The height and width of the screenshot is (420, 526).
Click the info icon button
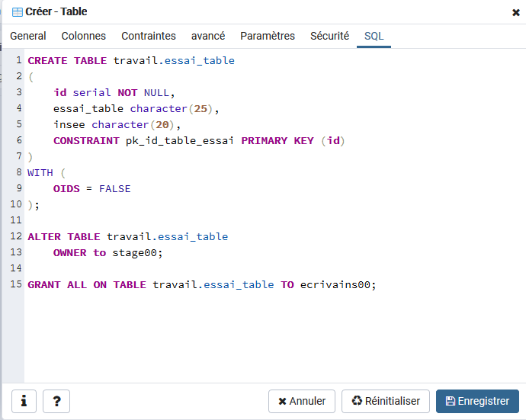[24, 401]
